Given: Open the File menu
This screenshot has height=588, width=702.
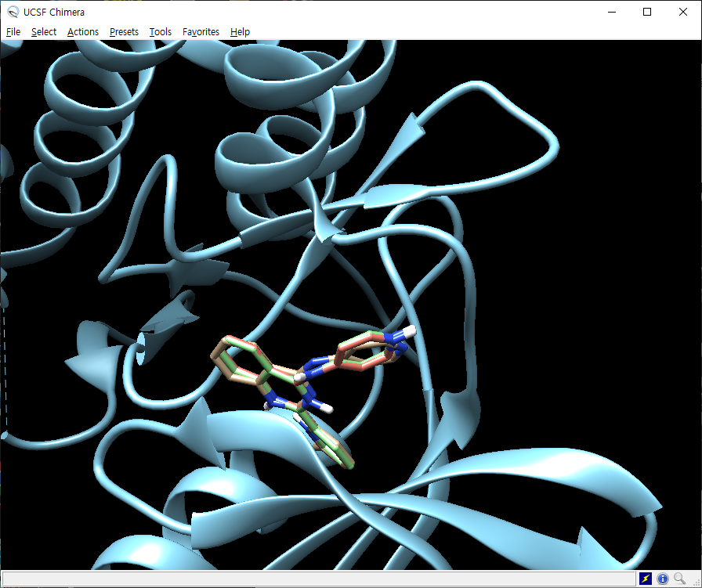Looking at the screenshot, I should 13,32.
